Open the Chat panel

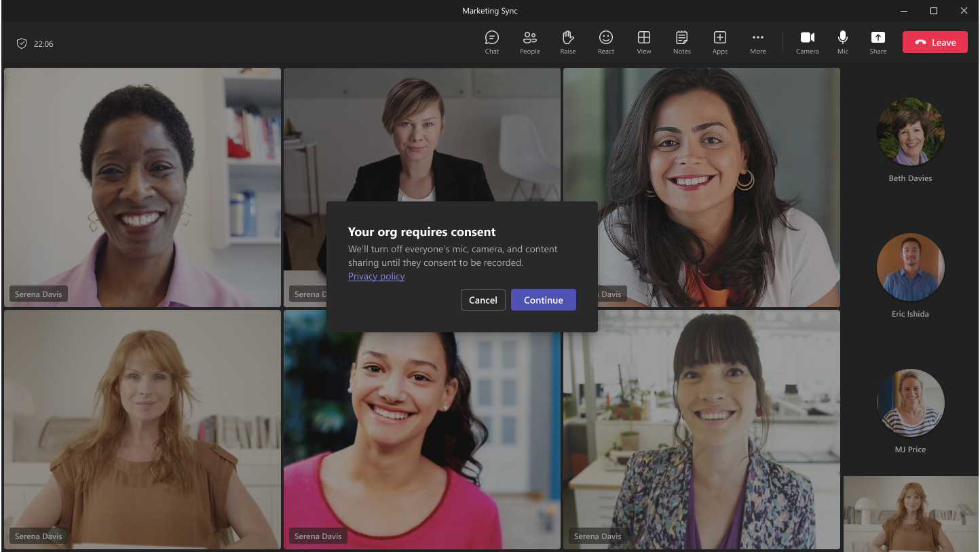click(492, 42)
